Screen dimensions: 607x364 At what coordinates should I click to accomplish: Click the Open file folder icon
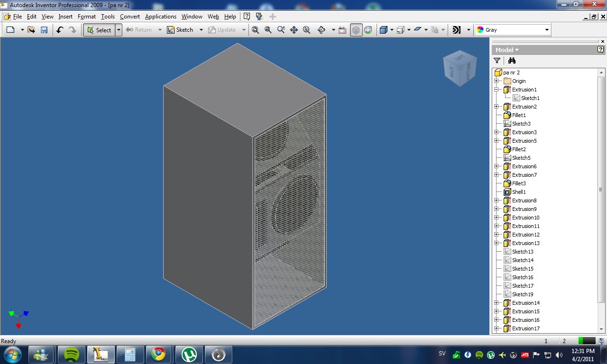[31, 30]
